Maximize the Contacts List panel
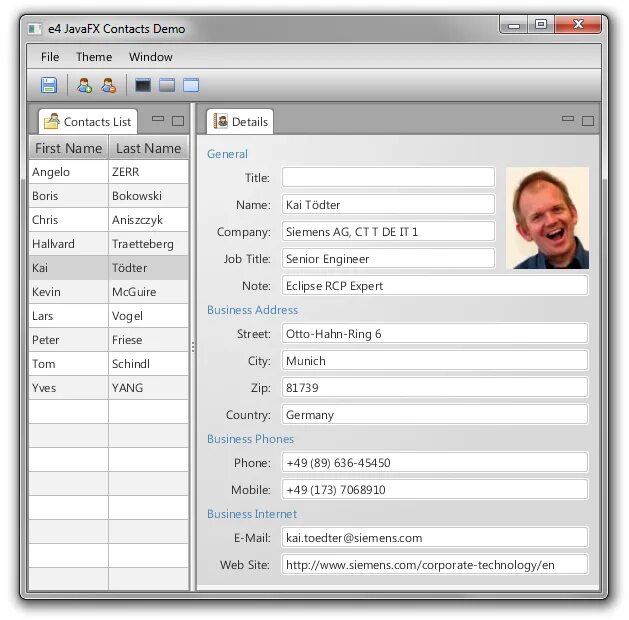 click(178, 121)
